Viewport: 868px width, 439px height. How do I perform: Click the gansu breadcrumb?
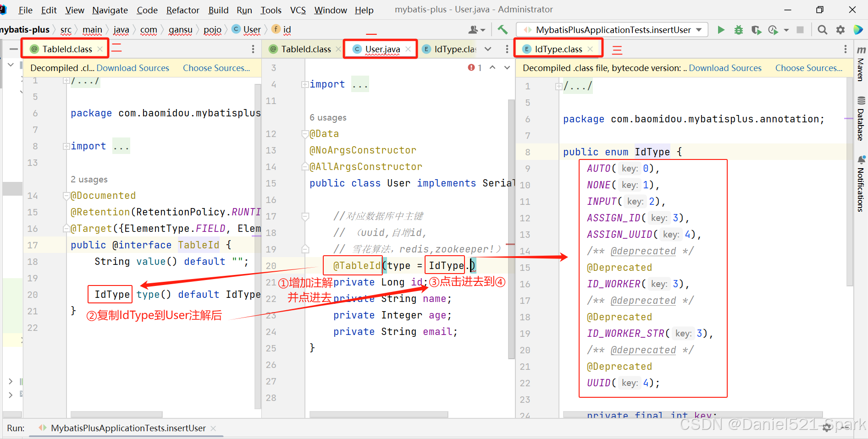tap(180, 30)
